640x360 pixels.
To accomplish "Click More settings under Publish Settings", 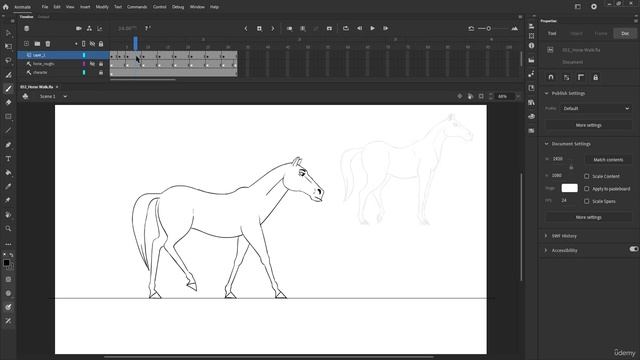I will point(589,125).
